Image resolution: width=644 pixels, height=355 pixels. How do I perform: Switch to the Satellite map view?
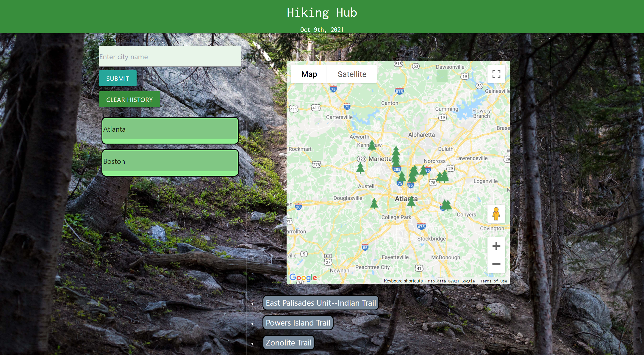point(352,74)
